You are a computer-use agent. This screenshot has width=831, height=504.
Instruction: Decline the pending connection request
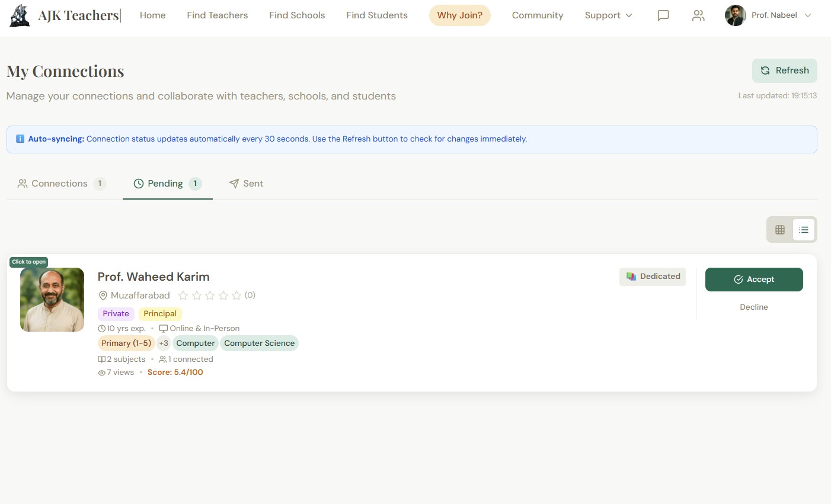point(754,307)
